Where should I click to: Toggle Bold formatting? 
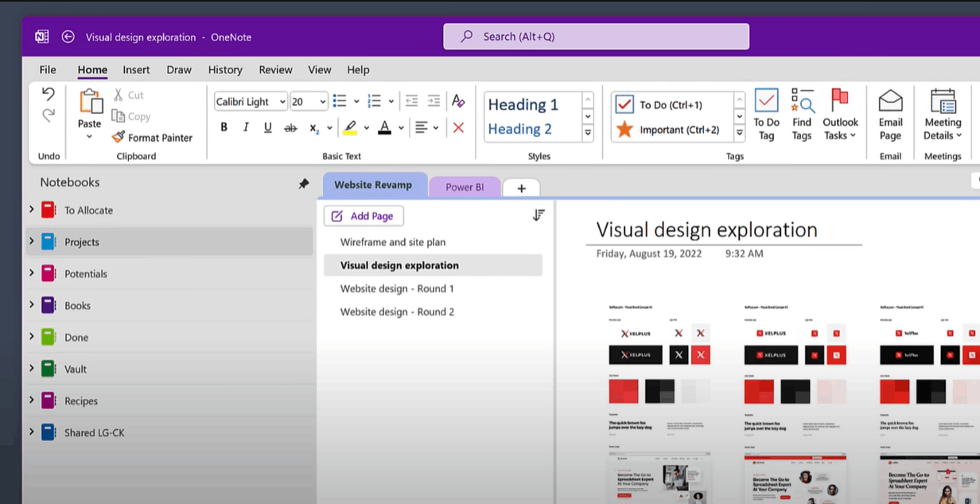224,127
